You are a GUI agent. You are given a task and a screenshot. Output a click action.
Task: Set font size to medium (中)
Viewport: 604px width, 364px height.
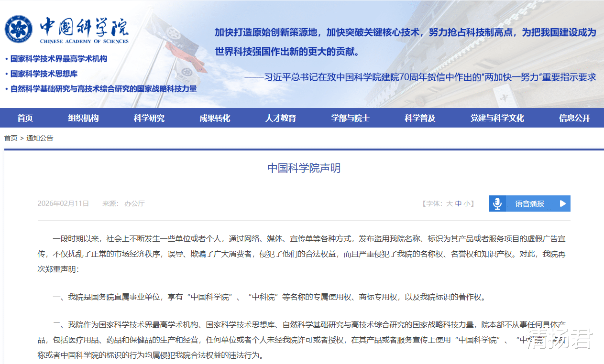[x=458, y=203]
